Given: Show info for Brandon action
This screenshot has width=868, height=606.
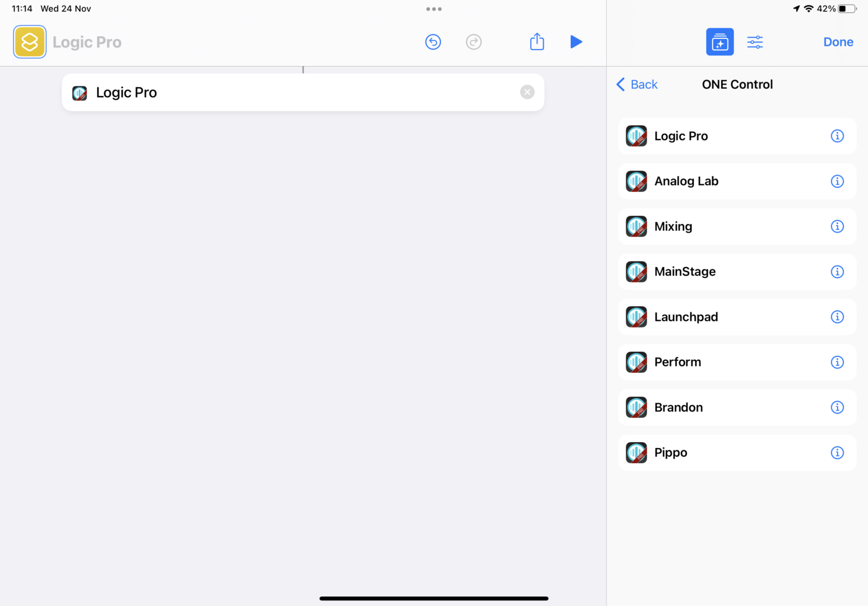Looking at the screenshot, I should [837, 407].
